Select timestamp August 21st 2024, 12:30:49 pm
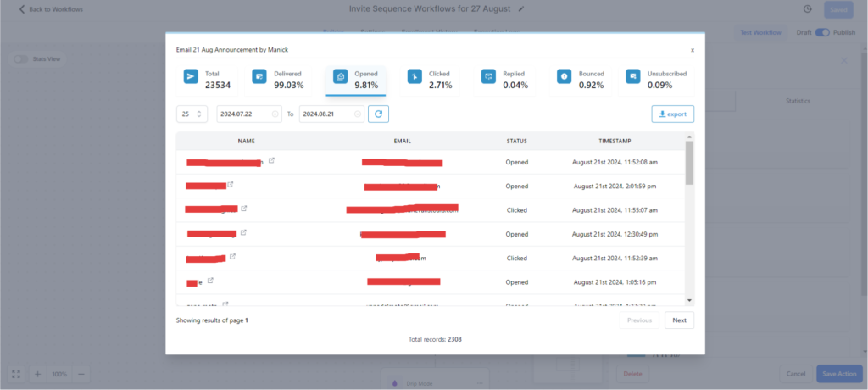The height and width of the screenshot is (390, 868). coord(615,234)
